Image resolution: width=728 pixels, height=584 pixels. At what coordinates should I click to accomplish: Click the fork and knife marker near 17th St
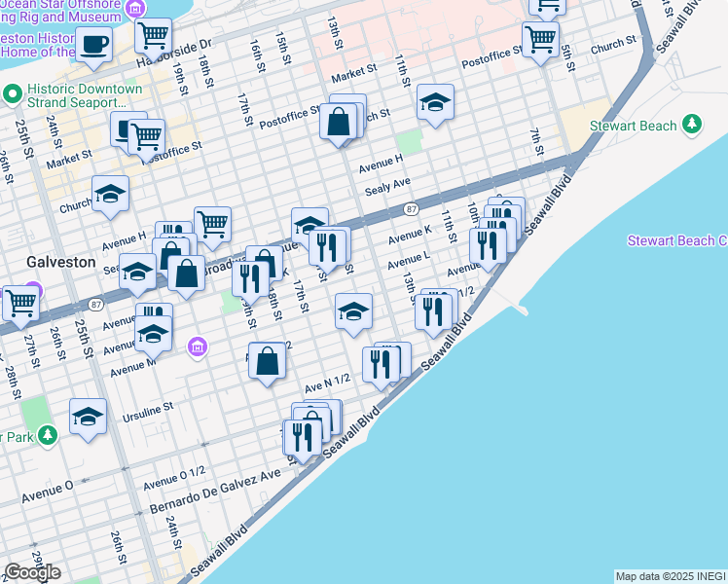(x=327, y=250)
